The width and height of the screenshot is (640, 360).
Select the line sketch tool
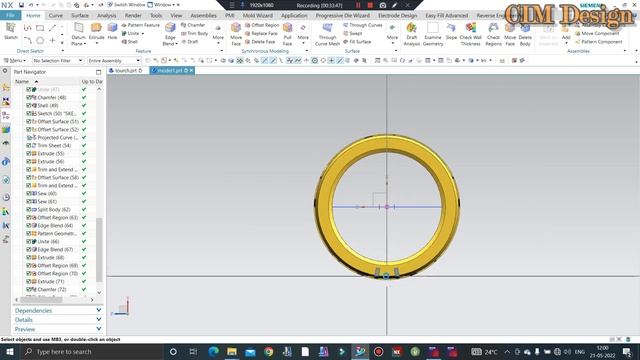(52, 28)
